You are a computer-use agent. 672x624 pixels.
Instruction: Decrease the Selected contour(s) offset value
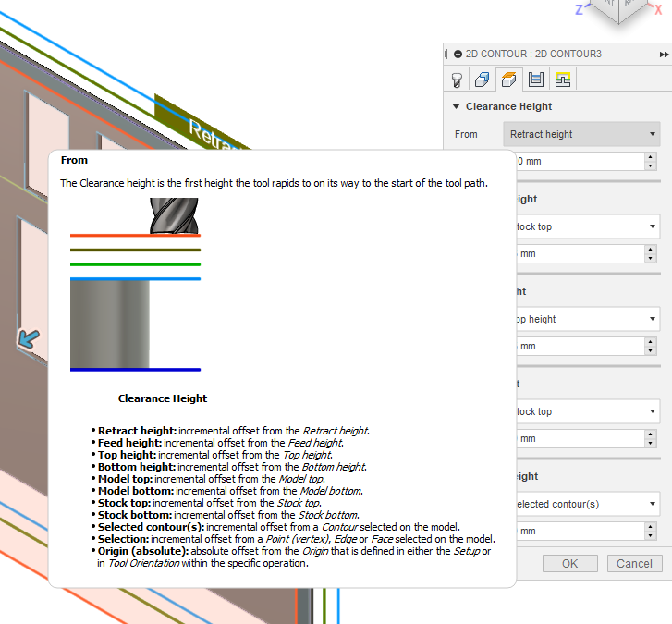[651, 536]
